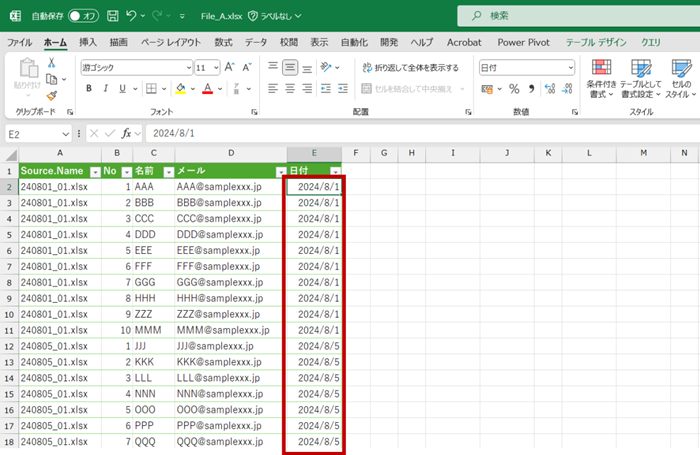Click the Format Painter brush icon
This screenshot has height=455, width=700.
pyautogui.click(x=50, y=96)
